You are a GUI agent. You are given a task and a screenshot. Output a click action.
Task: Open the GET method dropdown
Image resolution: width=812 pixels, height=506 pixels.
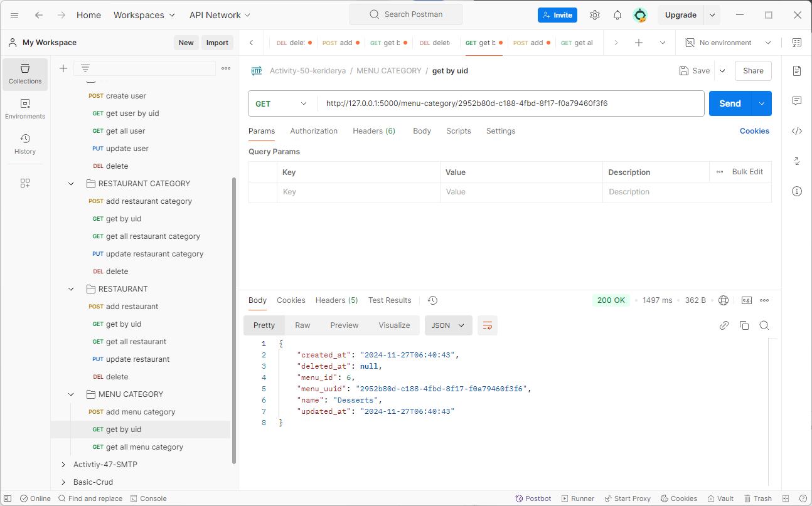[x=282, y=103]
